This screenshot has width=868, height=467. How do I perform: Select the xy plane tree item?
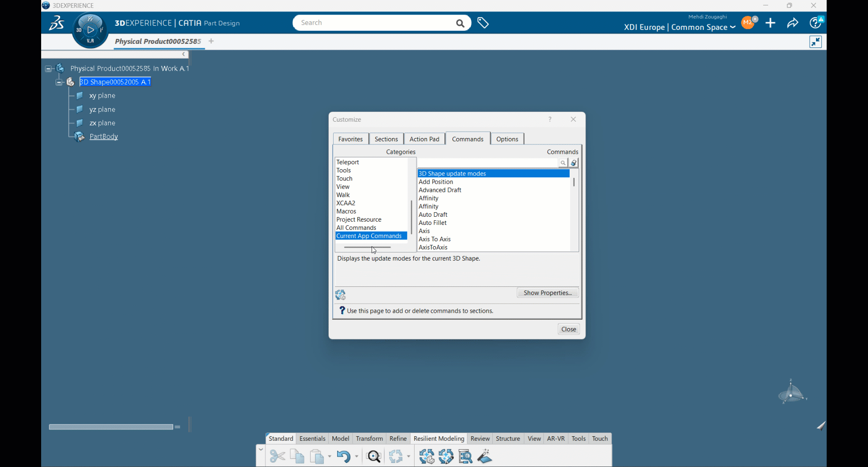pos(102,96)
